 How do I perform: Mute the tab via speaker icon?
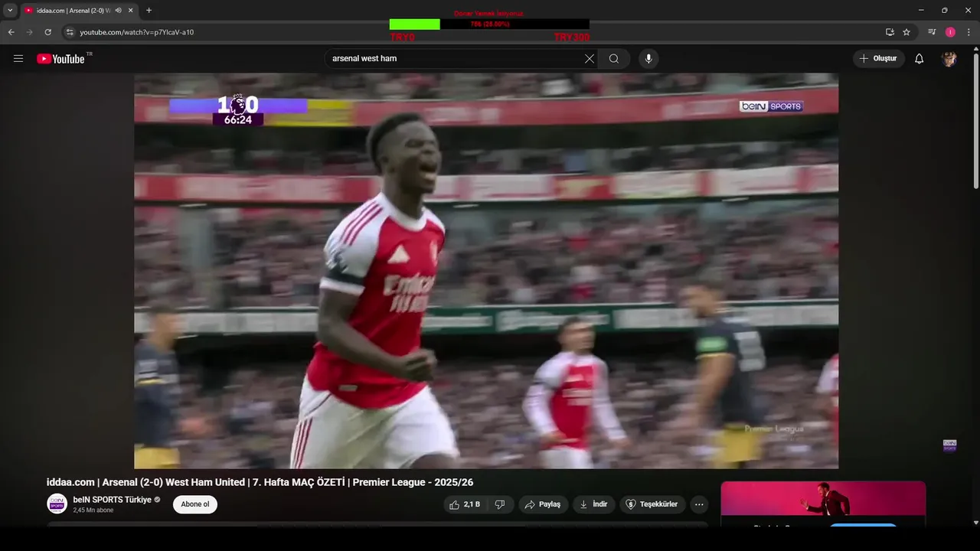point(119,11)
